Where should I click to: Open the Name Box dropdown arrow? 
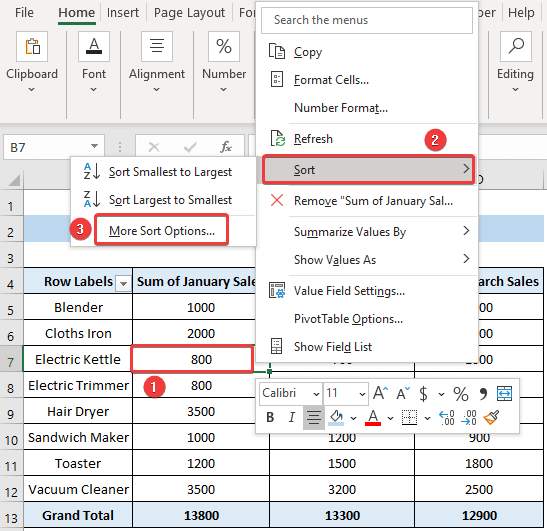pos(94,146)
